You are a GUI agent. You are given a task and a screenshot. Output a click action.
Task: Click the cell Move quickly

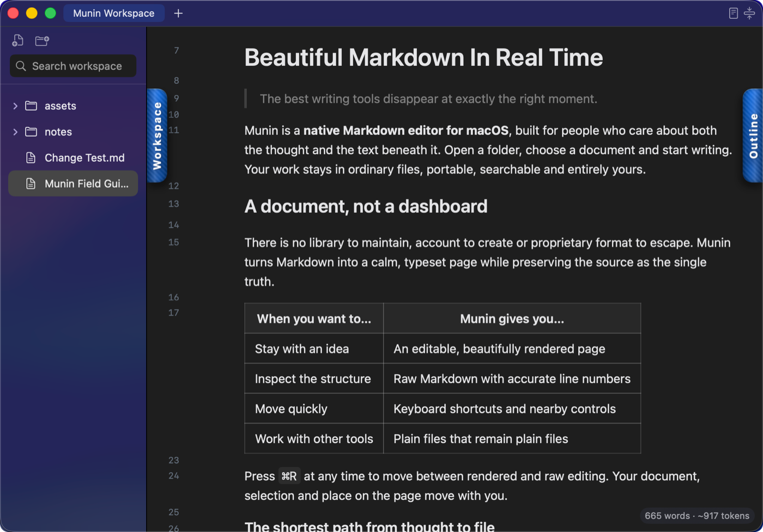[x=314, y=408]
